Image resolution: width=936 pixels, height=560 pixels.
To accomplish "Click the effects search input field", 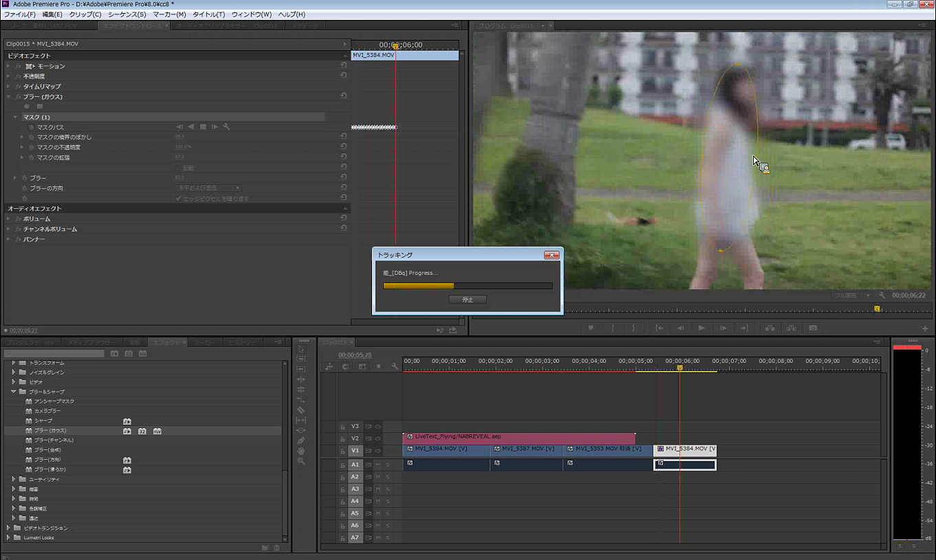I will pyautogui.click(x=54, y=353).
